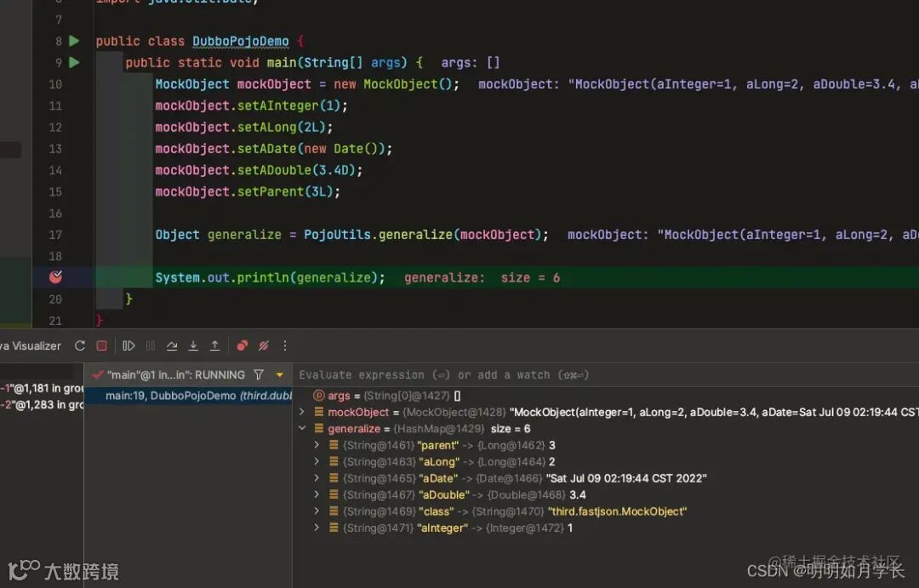Expand the "aLong" map entry

click(x=317, y=461)
